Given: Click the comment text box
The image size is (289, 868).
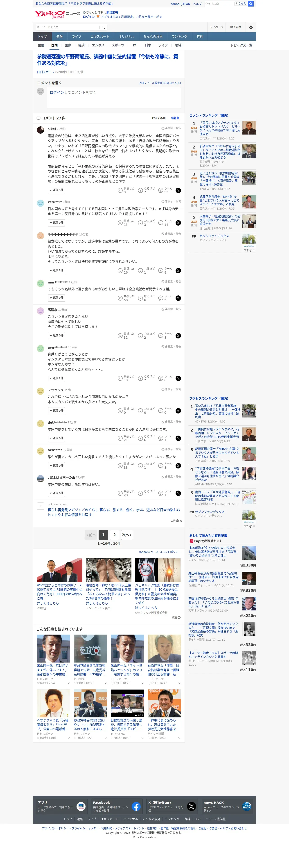Looking at the screenshot, I should pos(114,98).
